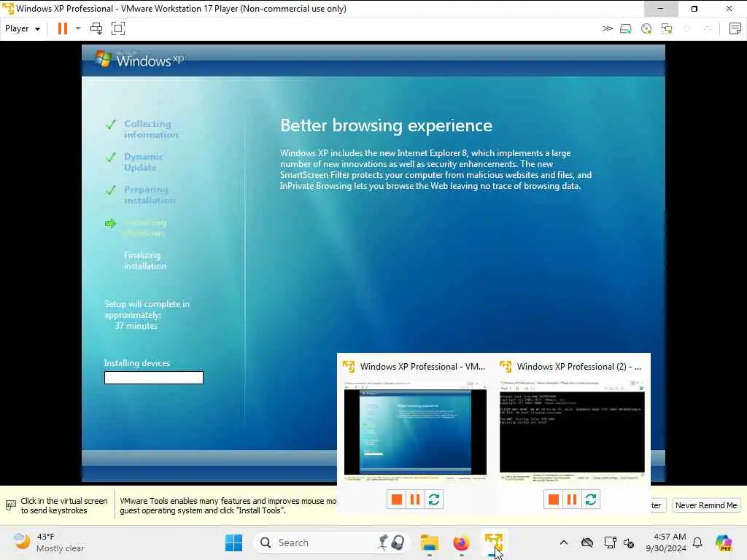This screenshot has width=747, height=560.
Task: Click the double-chevron expand devices icon
Action: point(607,28)
